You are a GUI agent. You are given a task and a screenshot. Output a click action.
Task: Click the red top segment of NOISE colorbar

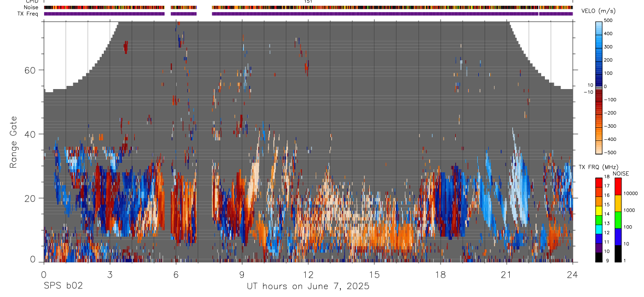click(x=617, y=186)
